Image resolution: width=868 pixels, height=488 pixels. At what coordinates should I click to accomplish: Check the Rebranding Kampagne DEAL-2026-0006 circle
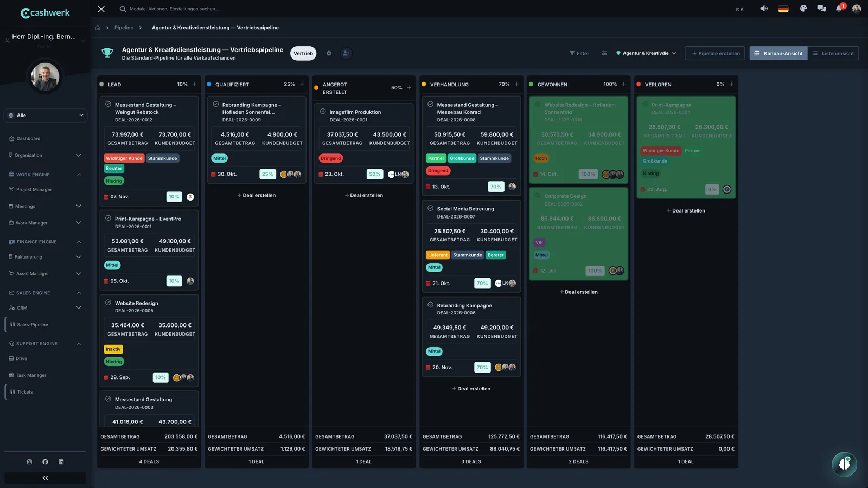(x=430, y=305)
